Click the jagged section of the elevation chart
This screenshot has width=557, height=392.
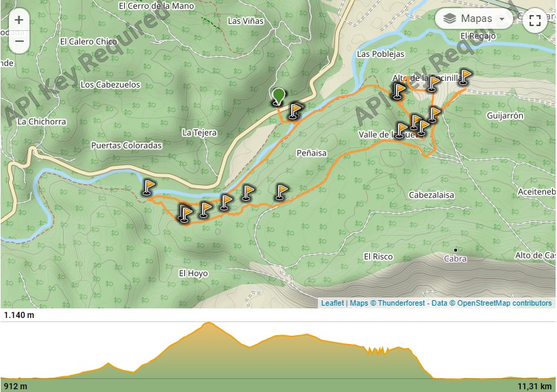(377, 350)
